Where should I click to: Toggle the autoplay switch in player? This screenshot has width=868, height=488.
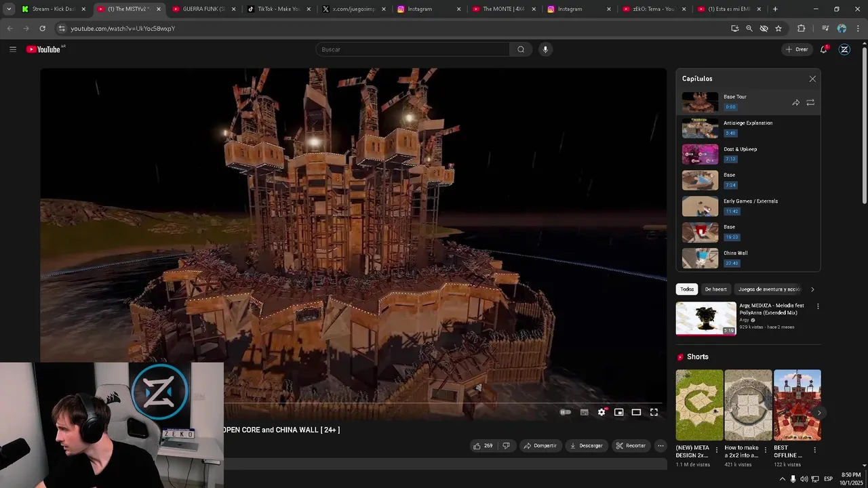(565, 412)
